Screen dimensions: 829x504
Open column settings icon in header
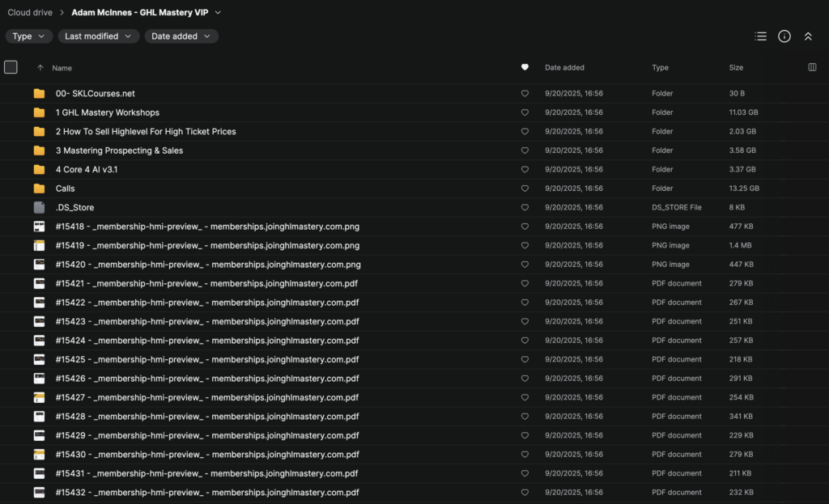(x=812, y=68)
